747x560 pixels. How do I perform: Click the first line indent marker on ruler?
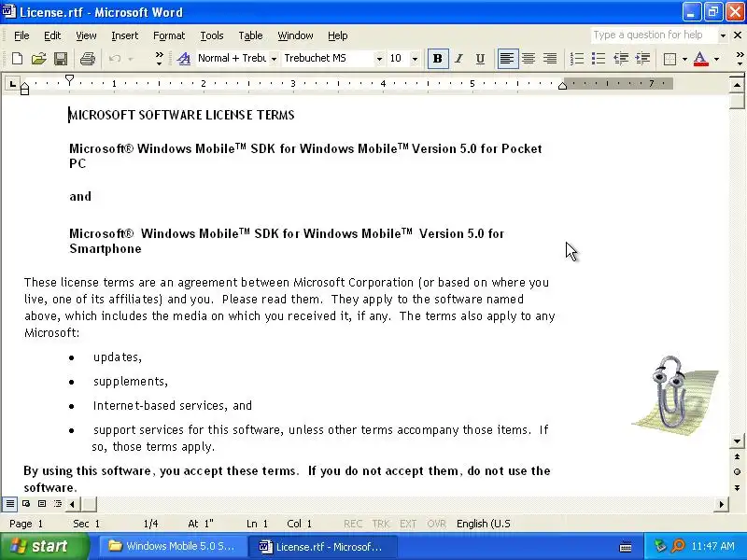click(69, 79)
